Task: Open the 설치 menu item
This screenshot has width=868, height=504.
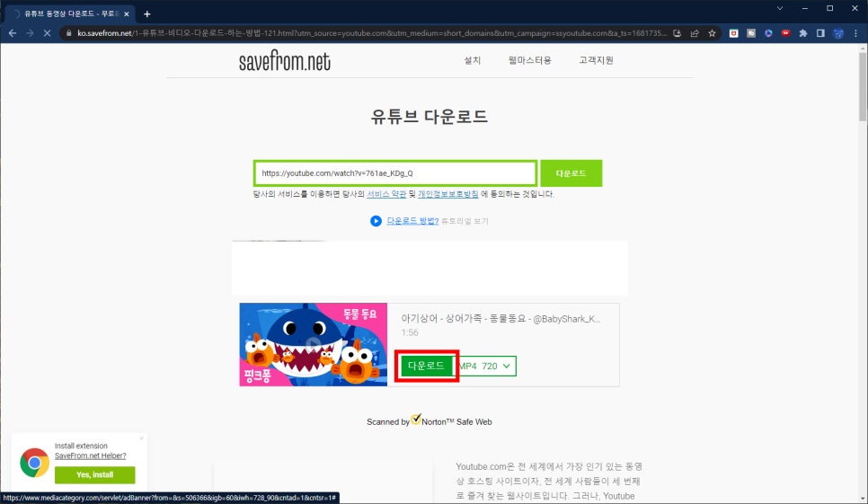Action: tap(473, 60)
